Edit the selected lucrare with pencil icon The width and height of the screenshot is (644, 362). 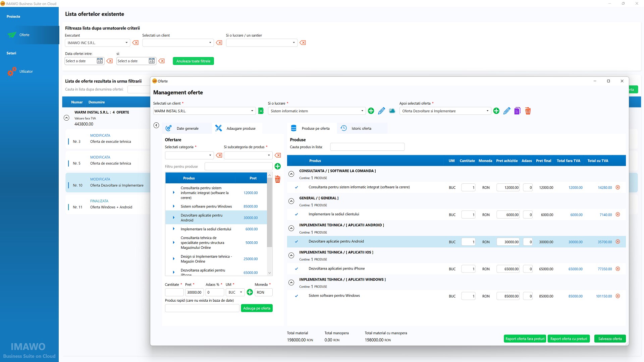(x=381, y=111)
